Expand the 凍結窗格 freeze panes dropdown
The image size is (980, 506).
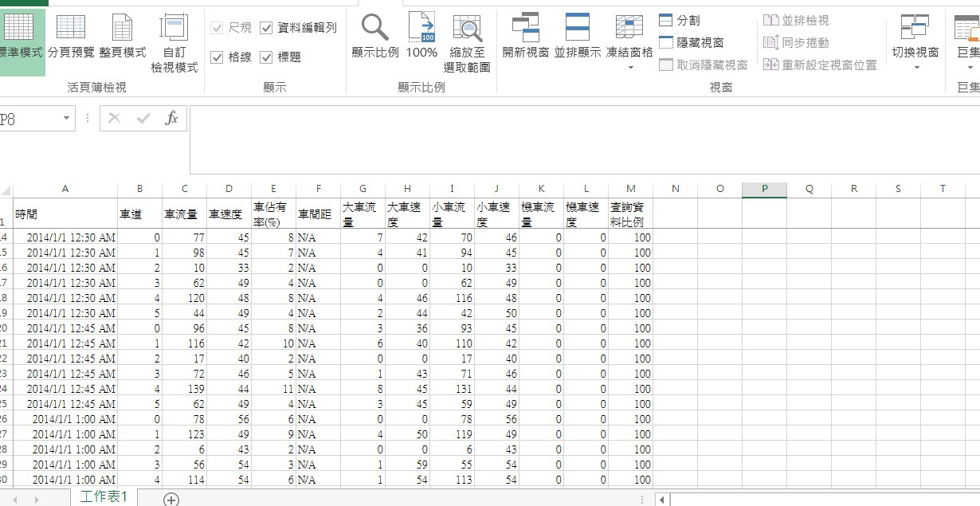point(629,67)
